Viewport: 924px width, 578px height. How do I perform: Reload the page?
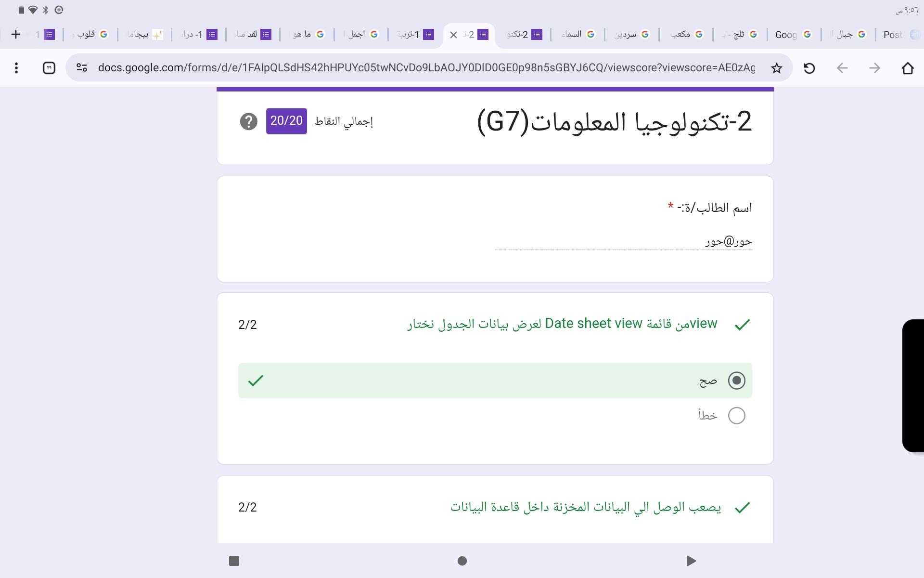click(809, 68)
